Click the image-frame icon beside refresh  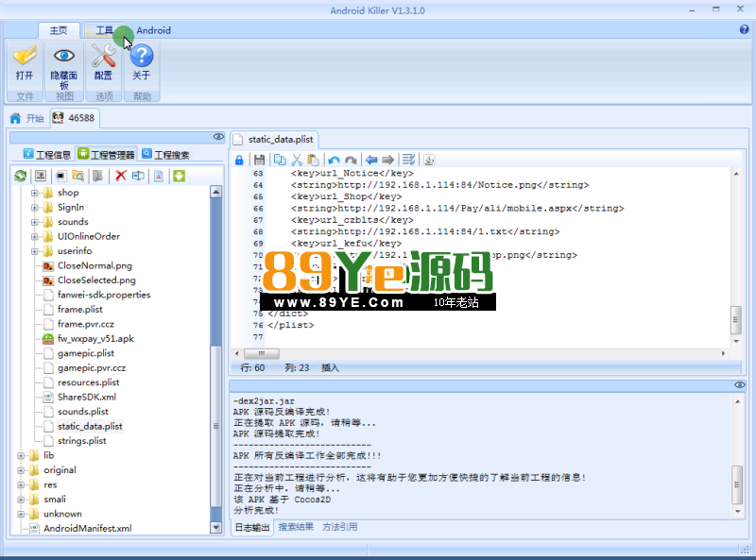point(41,176)
